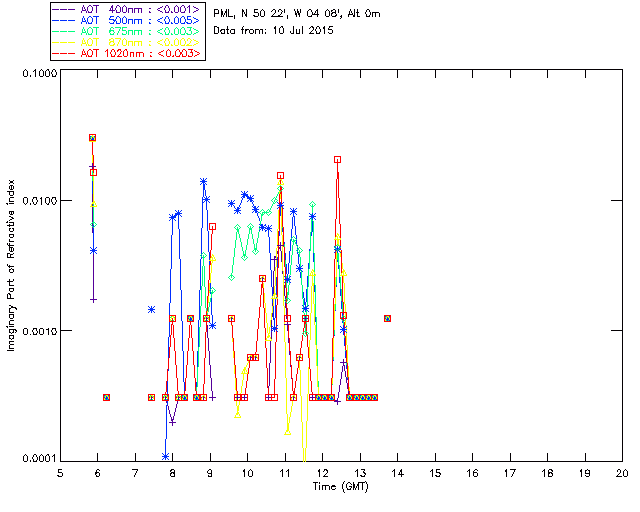
Task: Click the blue asterisk at bottom near 7.8 hours
Action: [165, 456]
